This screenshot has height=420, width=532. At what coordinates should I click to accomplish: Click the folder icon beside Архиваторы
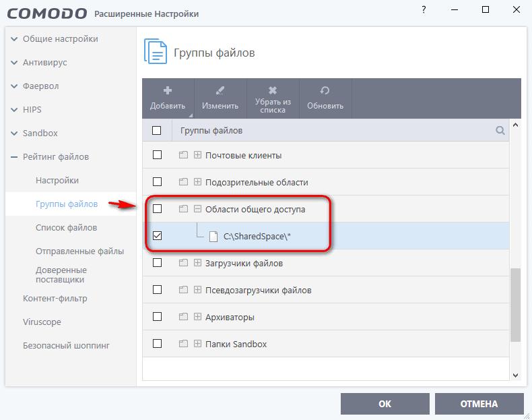pyautogui.click(x=183, y=318)
